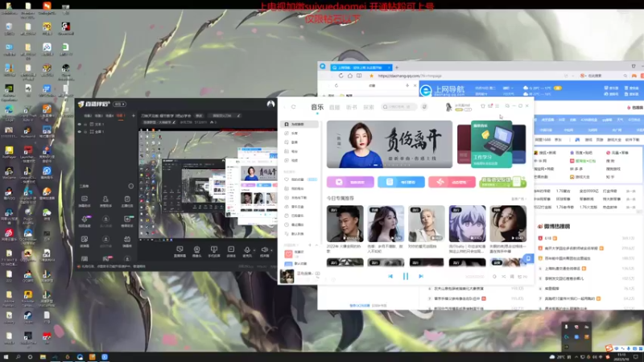The height and width of the screenshot is (362, 644).
Task: Pause the playing song in the music player
Action: pyautogui.click(x=406, y=276)
